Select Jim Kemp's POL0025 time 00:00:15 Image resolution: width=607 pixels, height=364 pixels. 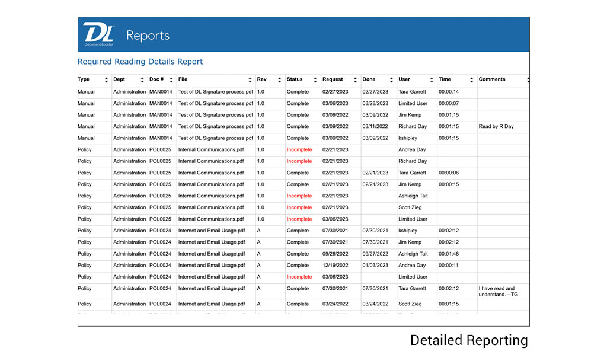click(x=449, y=184)
